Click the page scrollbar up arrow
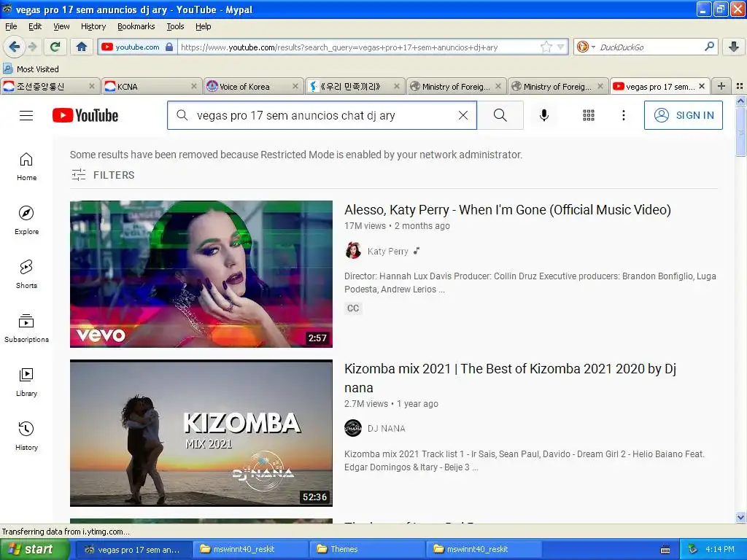This screenshot has height=560, width=747. (741, 101)
